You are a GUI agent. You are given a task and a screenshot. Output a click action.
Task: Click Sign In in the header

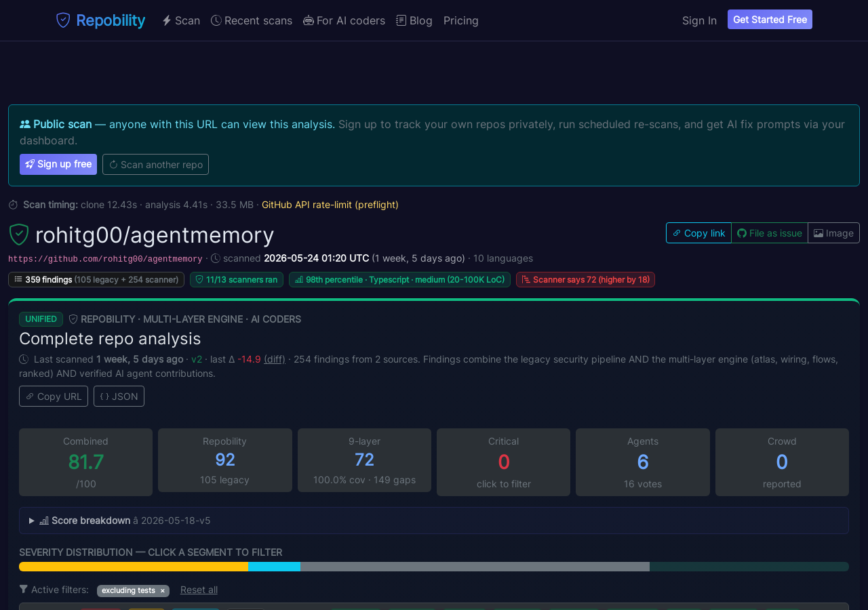tap(699, 20)
